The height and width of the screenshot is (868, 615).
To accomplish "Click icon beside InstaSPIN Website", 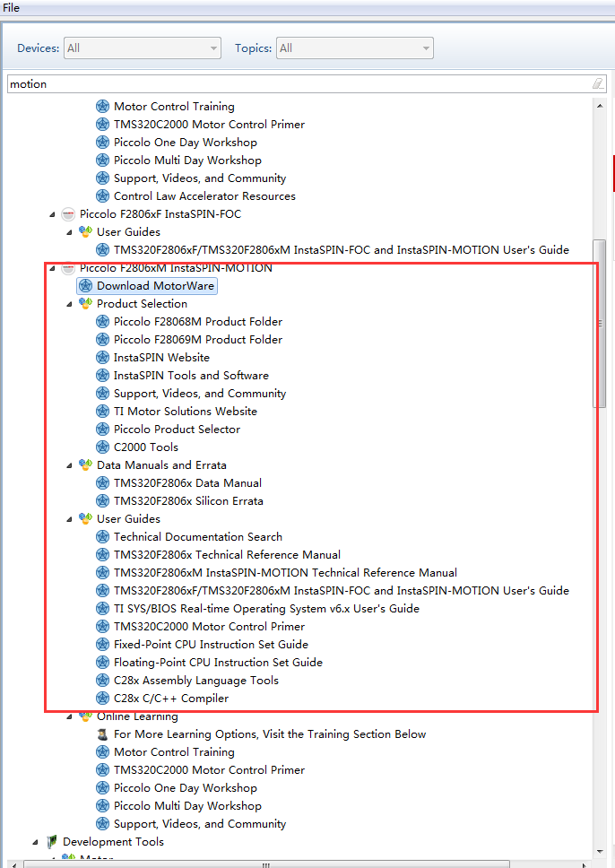I will pyautogui.click(x=102, y=358).
